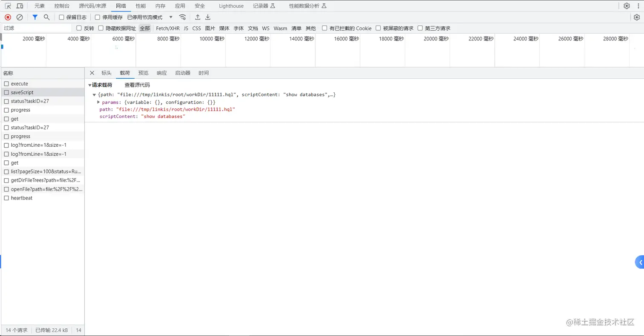Viewport: 644px width, 336px height.
Task: Sort requests by the 名称 column header
Action: tap(43, 73)
